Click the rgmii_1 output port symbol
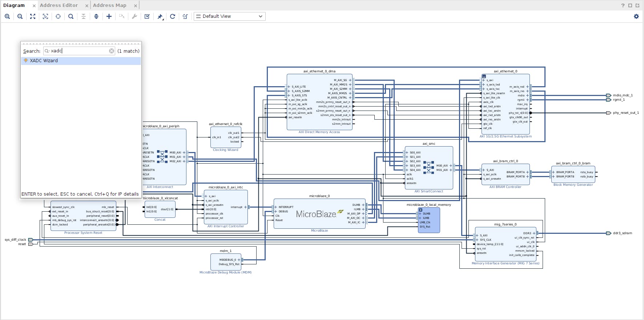The image size is (644, 320). pos(609,100)
